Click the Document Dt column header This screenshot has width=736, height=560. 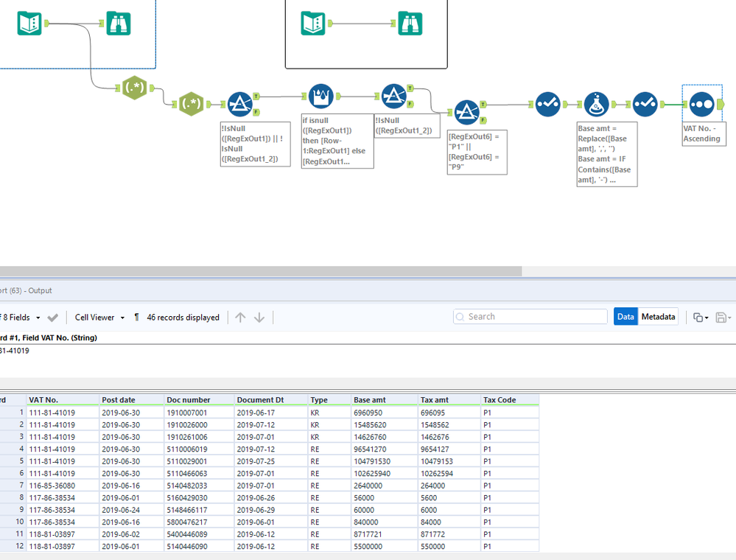click(x=271, y=400)
